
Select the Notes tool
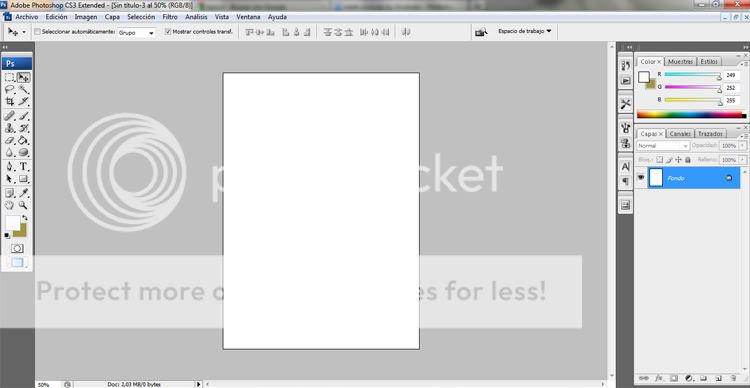coord(10,193)
